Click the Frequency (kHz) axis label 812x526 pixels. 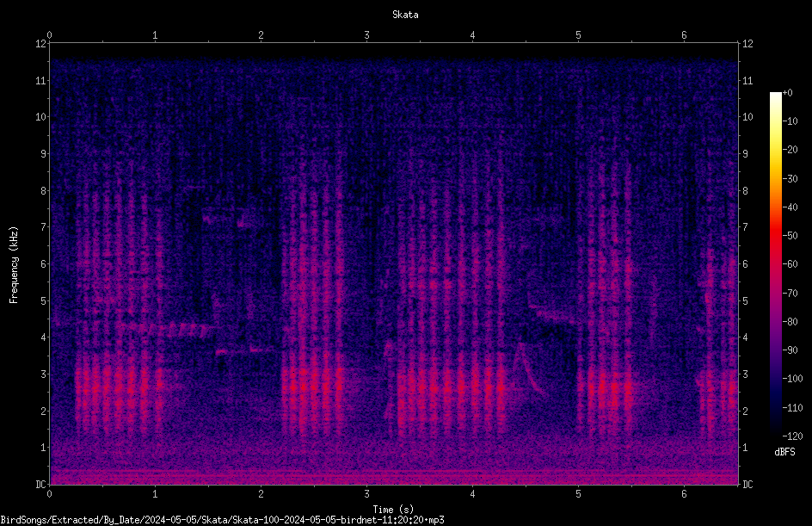14,265
